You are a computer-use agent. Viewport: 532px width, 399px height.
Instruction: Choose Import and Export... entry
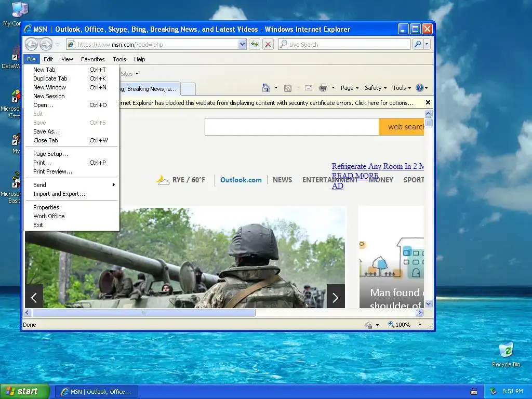[x=72, y=194]
